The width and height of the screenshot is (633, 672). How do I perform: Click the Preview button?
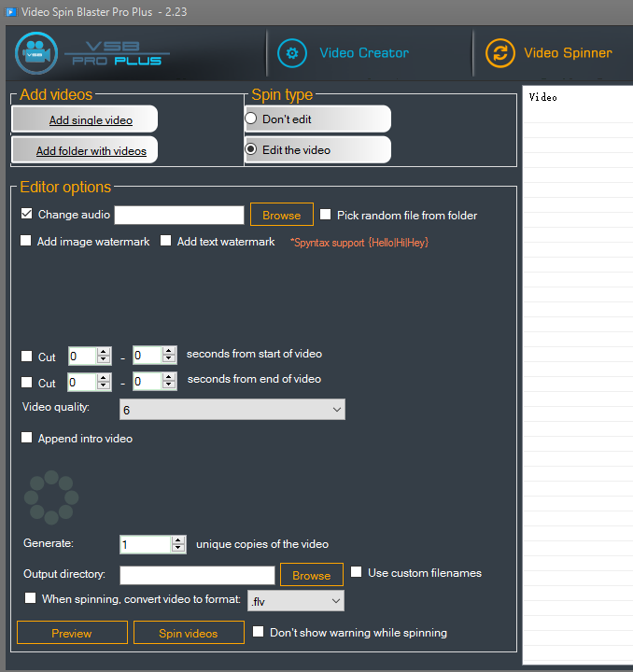(x=72, y=633)
